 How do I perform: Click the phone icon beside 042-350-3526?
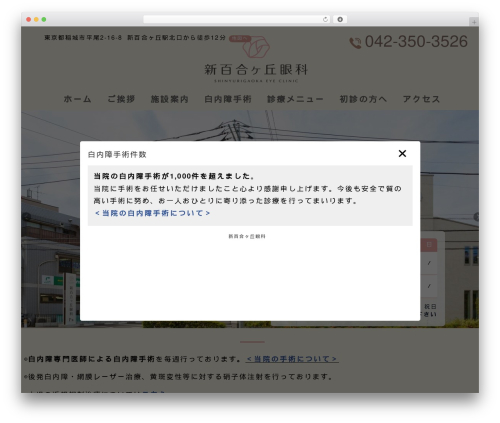355,43
